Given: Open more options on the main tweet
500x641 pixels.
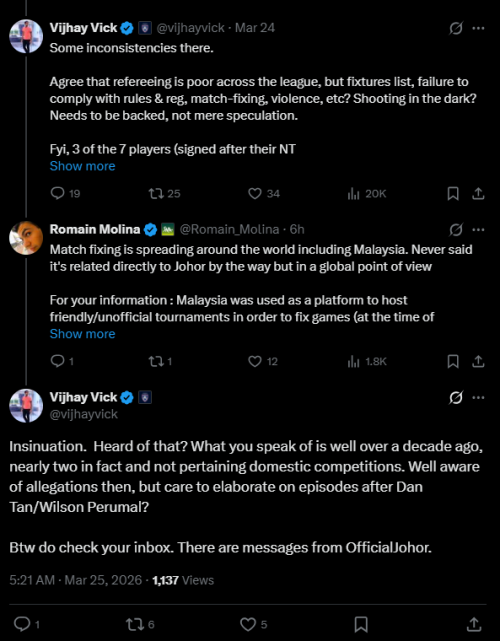Looking at the screenshot, I should (478, 397).
